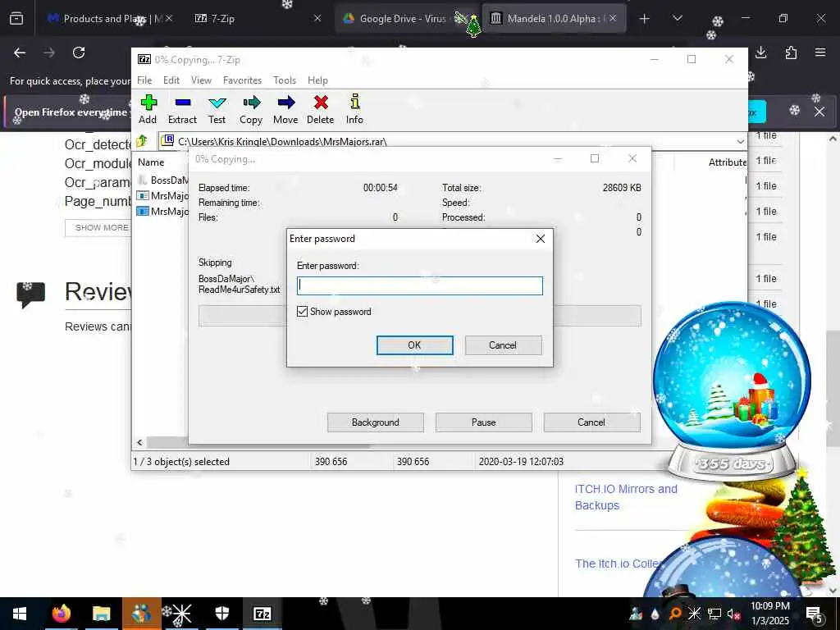This screenshot has height=630, width=840.
Task: Open File Explorer from the taskbar
Action: [x=101, y=614]
